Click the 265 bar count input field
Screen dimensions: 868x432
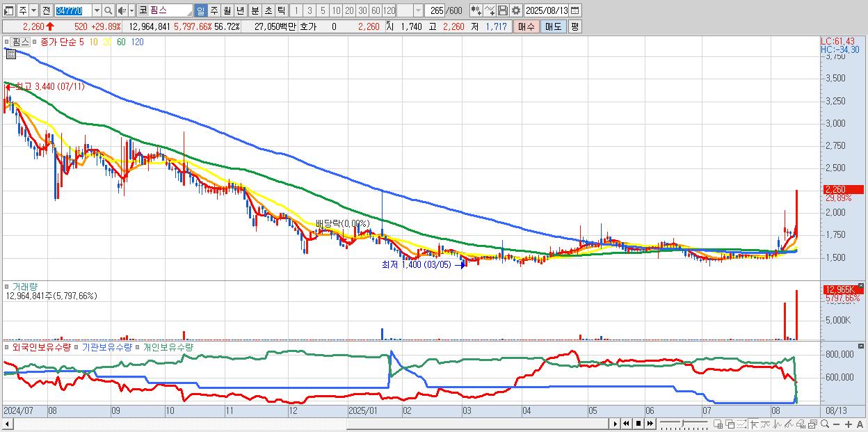(435, 10)
